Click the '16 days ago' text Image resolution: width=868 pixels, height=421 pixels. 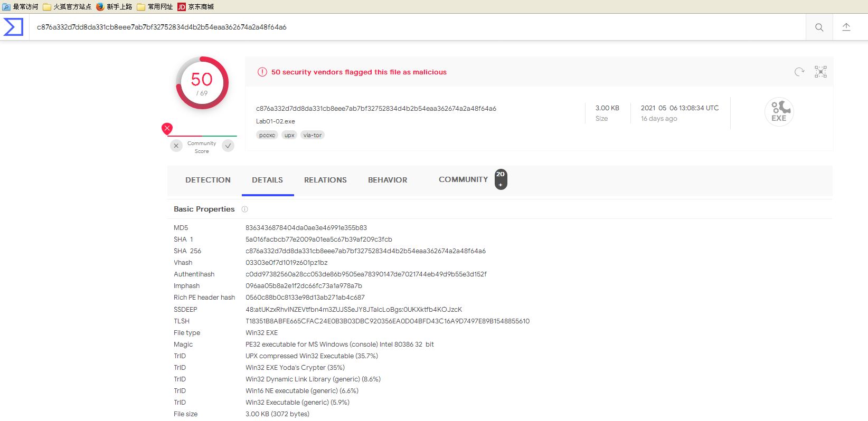click(x=659, y=119)
